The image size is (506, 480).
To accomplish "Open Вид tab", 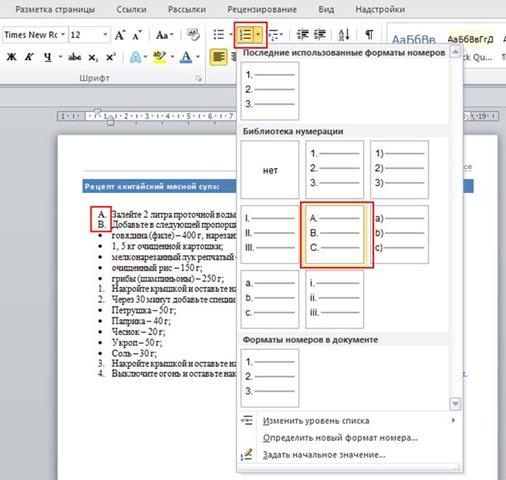I will [x=326, y=9].
